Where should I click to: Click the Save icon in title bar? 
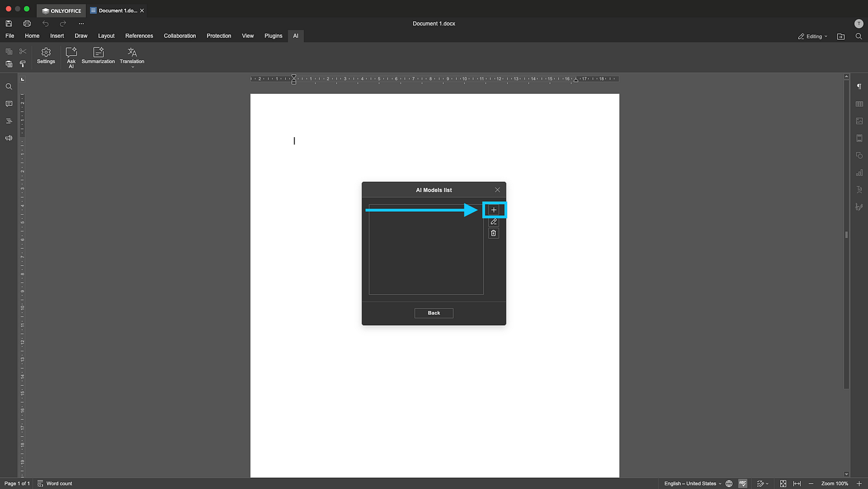pyautogui.click(x=9, y=24)
